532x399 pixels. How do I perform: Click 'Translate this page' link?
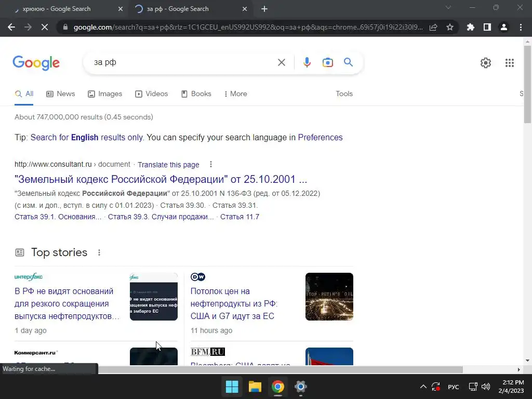click(x=168, y=165)
